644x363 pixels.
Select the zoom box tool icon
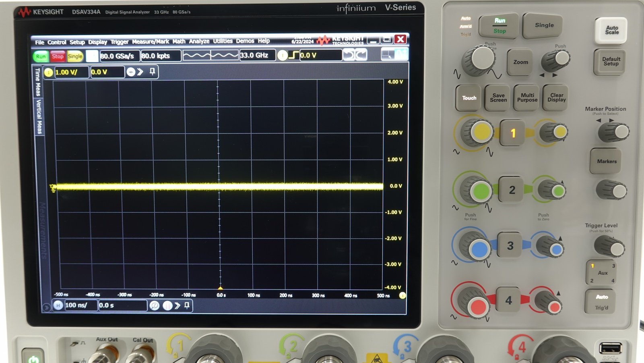(x=387, y=54)
